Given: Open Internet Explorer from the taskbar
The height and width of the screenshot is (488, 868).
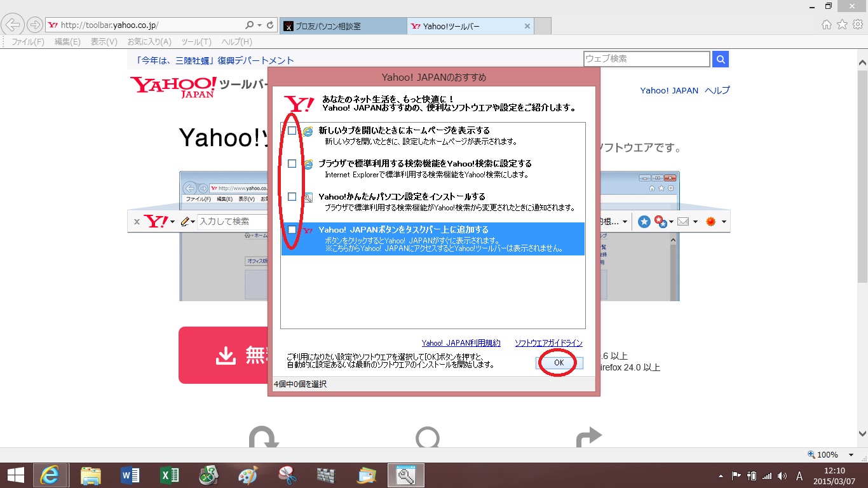Looking at the screenshot, I should click(50, 475).
